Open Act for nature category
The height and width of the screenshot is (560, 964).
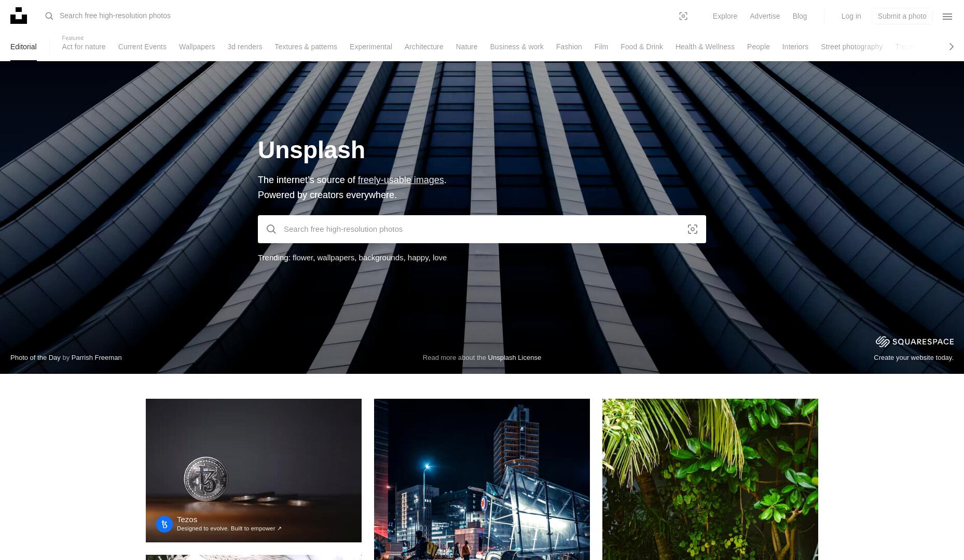[x=84, y=47]
